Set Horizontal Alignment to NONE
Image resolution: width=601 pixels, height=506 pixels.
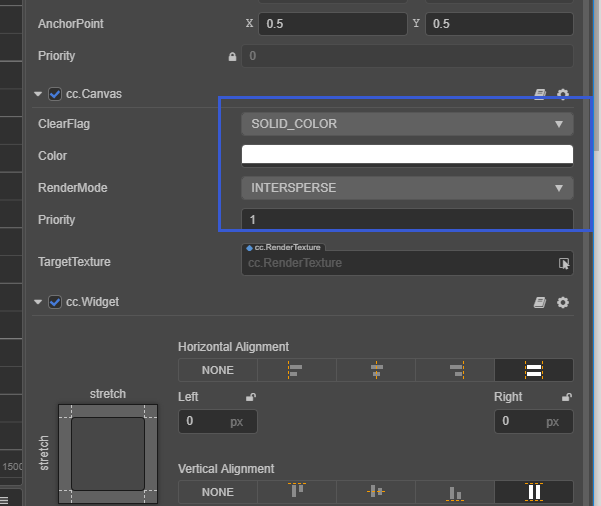pos(218,370)
